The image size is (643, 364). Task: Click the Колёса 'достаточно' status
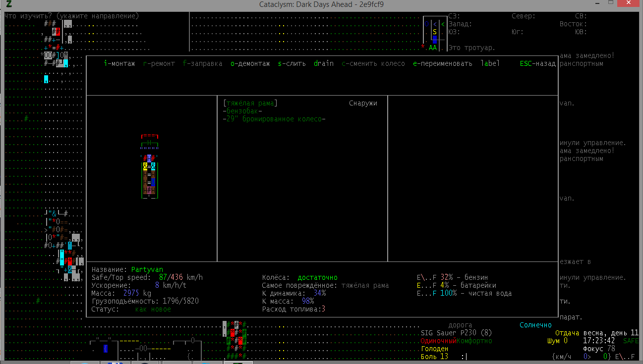pos(318,277)
